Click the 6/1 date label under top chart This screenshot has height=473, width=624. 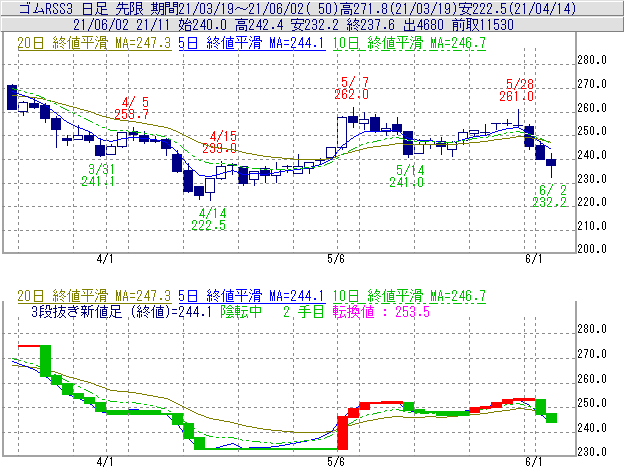534,259
